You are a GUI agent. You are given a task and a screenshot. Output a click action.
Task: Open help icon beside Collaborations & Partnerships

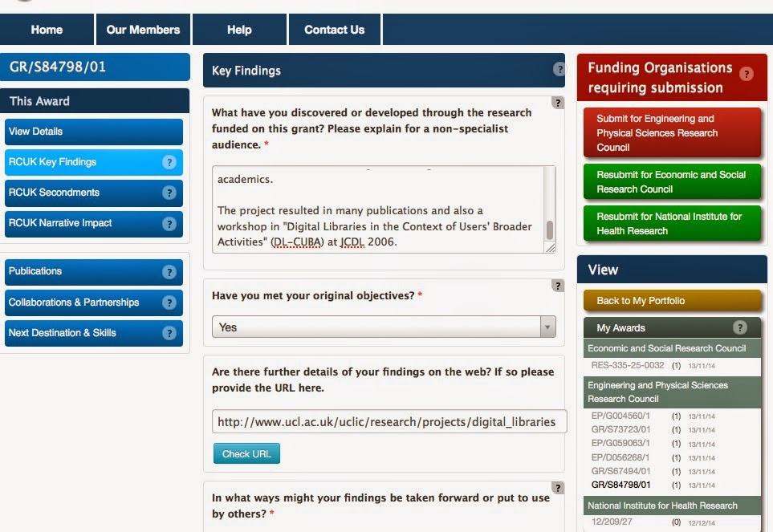[x=169, y=303]
